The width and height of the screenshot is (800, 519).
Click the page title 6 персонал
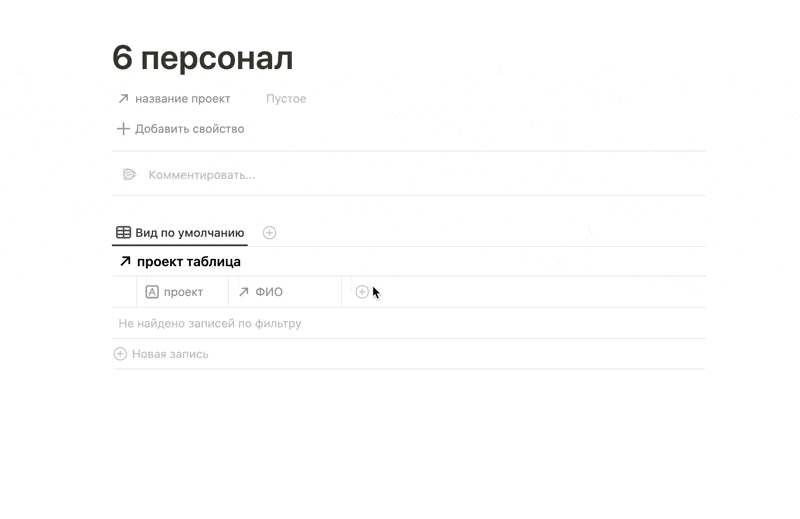coord(203,58)
